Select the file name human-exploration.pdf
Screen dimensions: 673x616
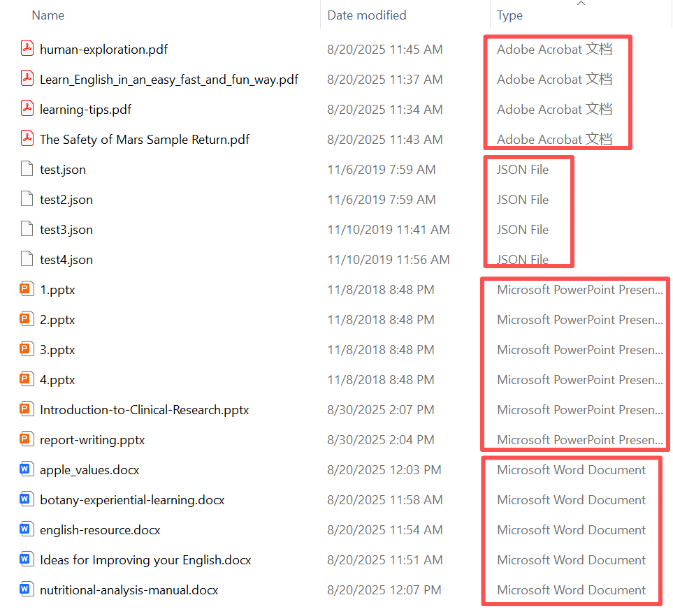pos(103,50)
